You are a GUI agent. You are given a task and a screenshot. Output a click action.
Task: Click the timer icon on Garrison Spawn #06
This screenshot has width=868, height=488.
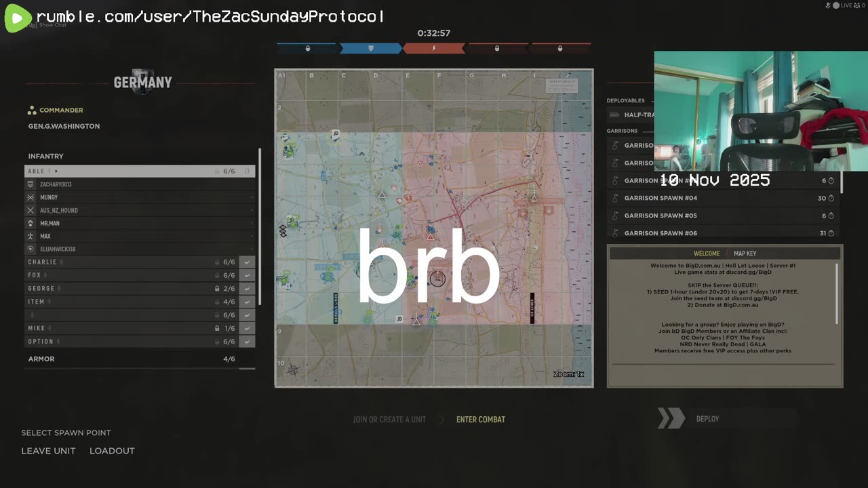coord(831,233)
